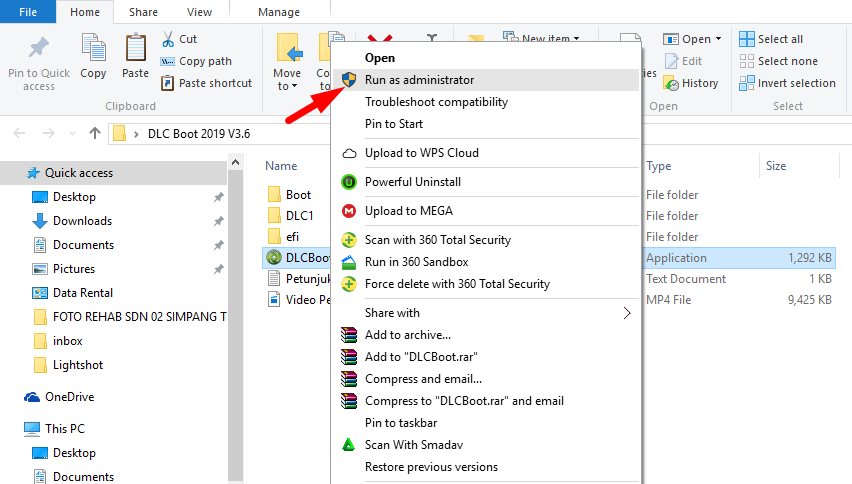Switch to the View ribbon tab
The height and width of the screenshot is (484, 852).
[x=199, y=12]
